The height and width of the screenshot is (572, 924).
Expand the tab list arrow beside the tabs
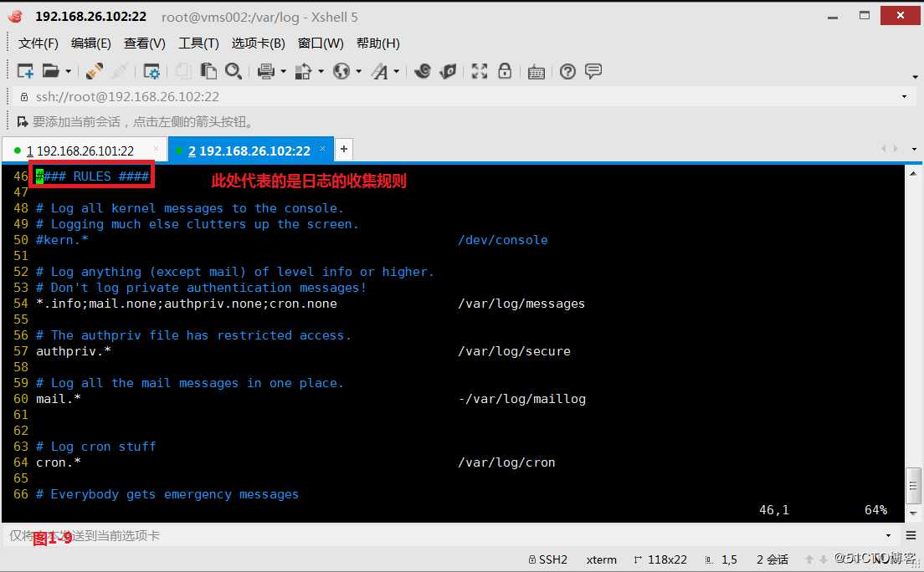(914, 150)
